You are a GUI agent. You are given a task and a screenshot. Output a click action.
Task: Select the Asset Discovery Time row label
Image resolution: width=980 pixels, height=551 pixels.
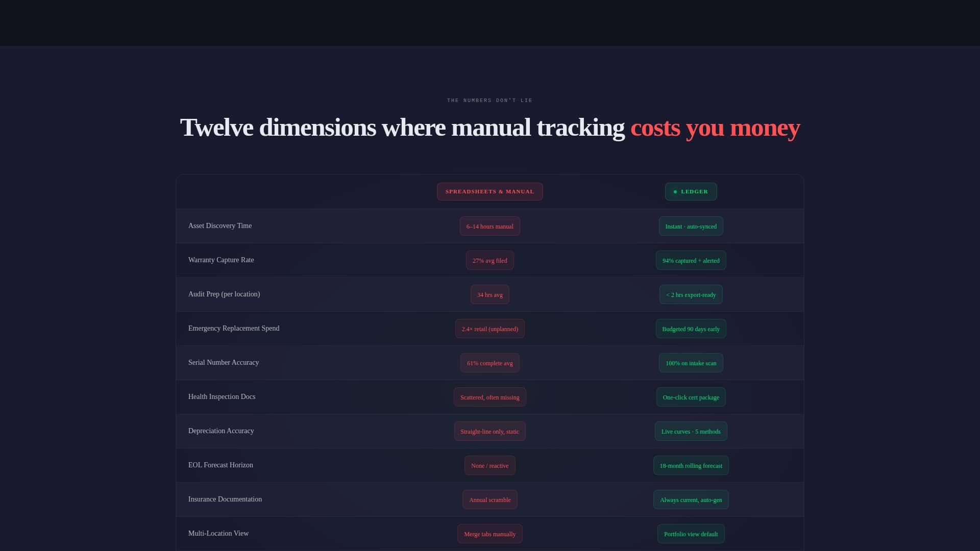coord(220,226)
